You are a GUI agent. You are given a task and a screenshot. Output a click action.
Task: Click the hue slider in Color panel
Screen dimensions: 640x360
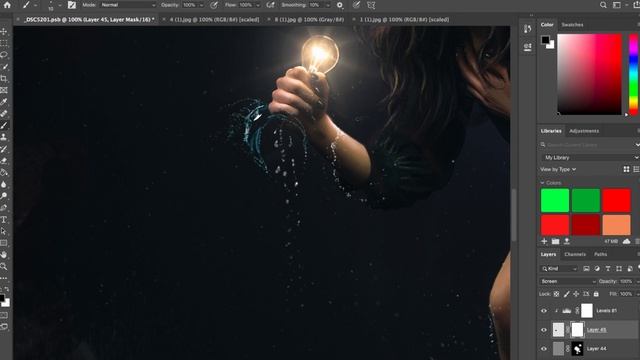(633, 74)
